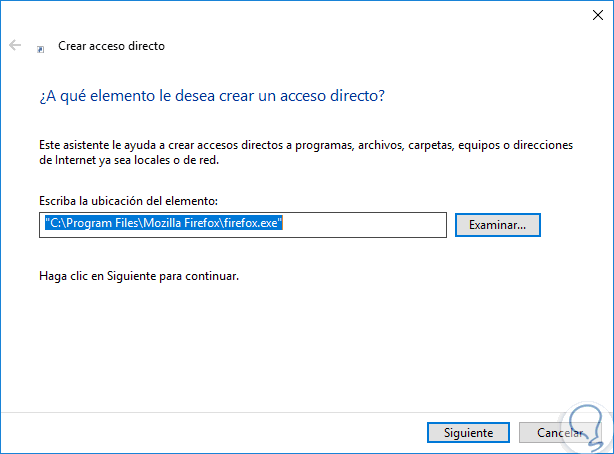The width and height of the screenshot is (614, 454).
Task: Click the gray footer area left of Siguiente
Action: point(200,432)
